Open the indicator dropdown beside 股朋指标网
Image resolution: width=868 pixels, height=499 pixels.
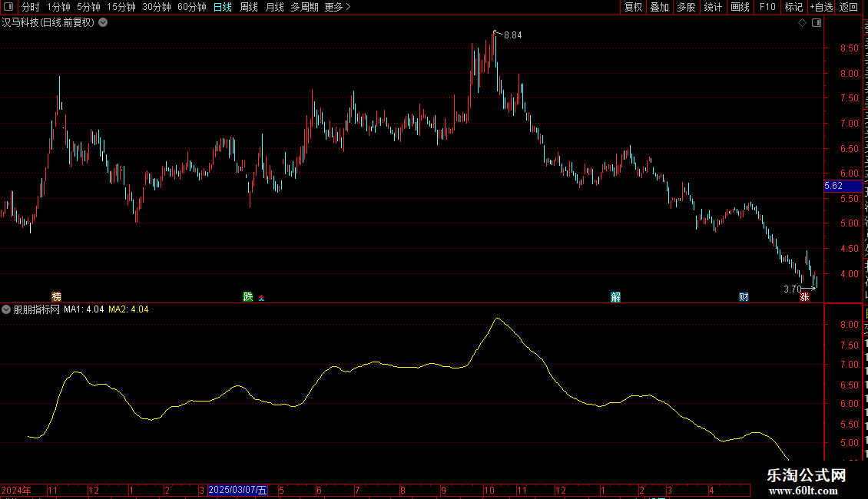(6, 309)
